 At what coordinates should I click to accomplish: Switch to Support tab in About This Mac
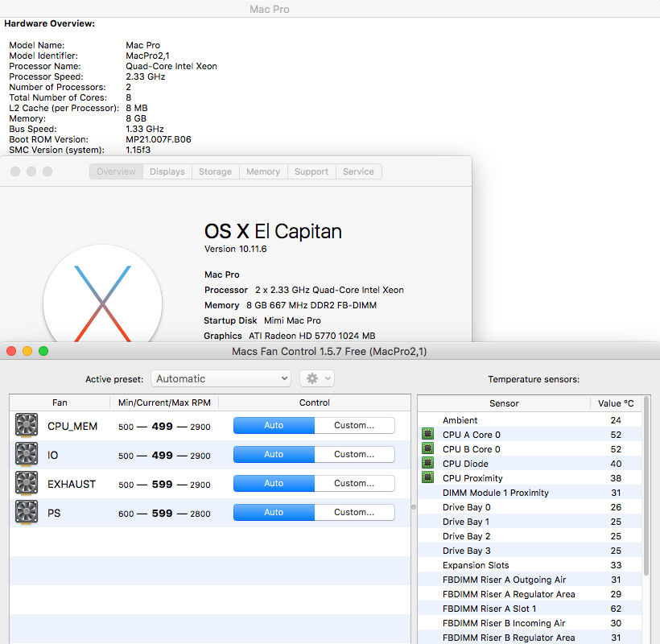pos(311,171)
